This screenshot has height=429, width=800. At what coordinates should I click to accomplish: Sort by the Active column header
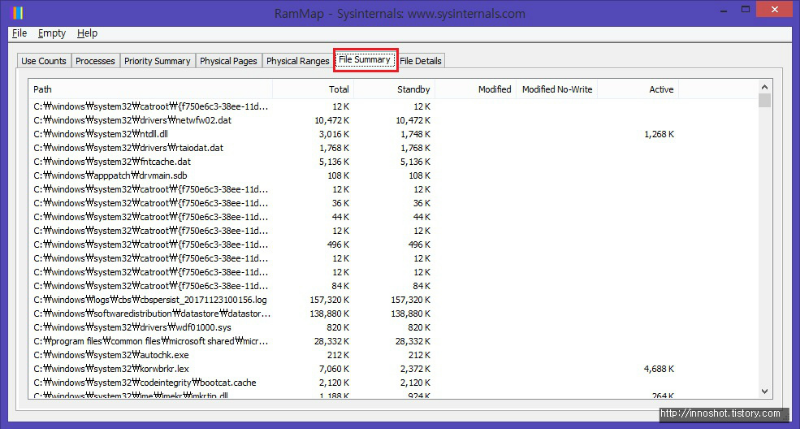click(638, 89)
